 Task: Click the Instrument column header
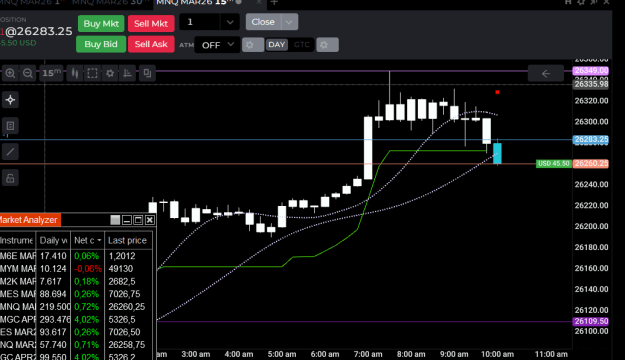click(17, 240)
